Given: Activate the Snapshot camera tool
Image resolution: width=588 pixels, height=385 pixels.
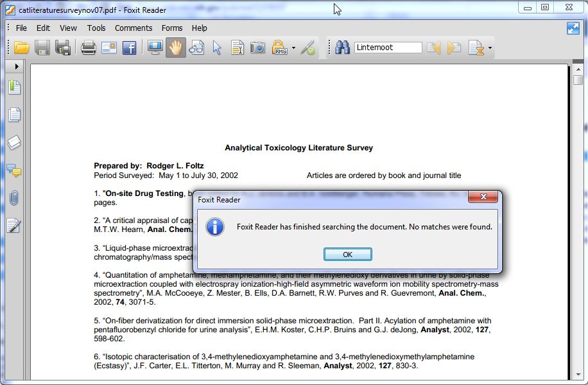Looking at the screenshot, I should tap(257, 48).
